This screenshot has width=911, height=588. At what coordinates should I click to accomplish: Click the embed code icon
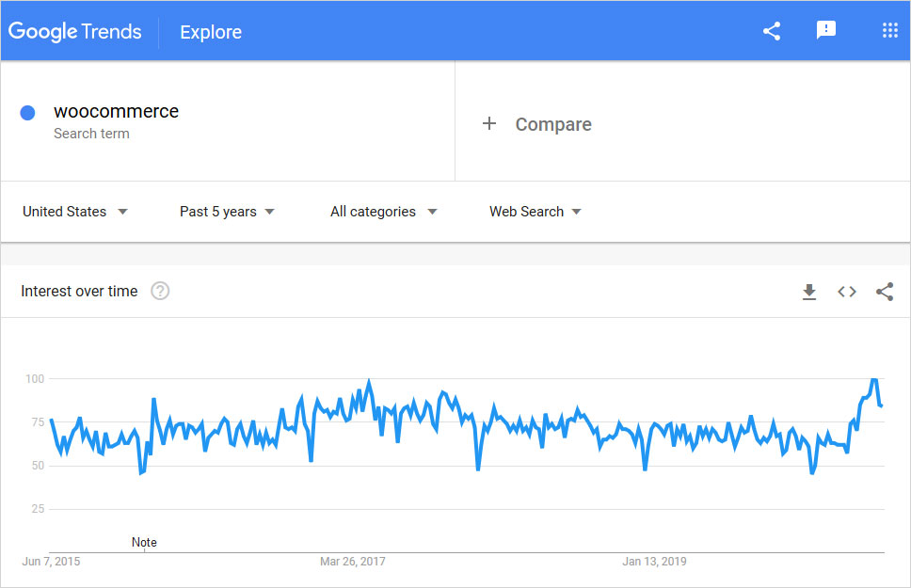click(847, 292)
